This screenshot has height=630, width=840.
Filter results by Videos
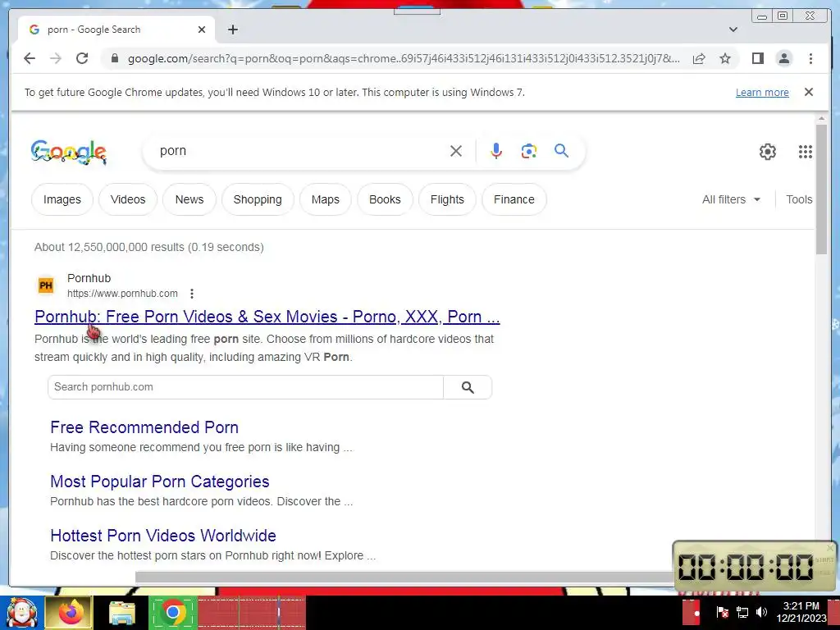coord(128,199)
